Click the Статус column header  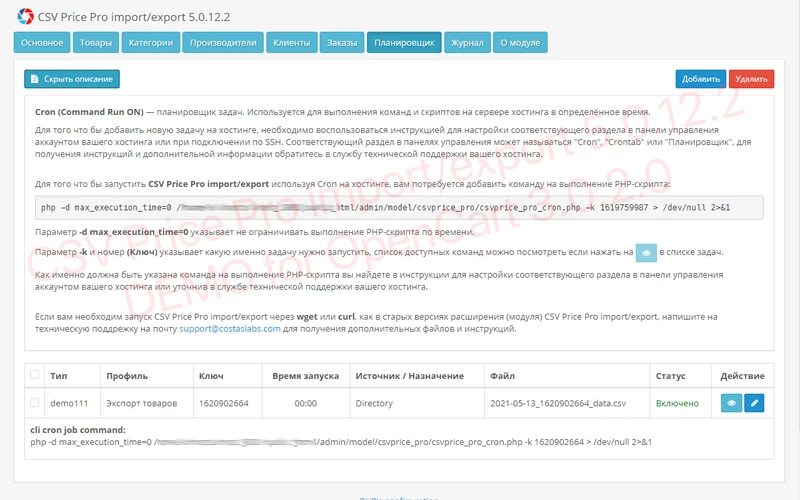(x=670, y=376)
